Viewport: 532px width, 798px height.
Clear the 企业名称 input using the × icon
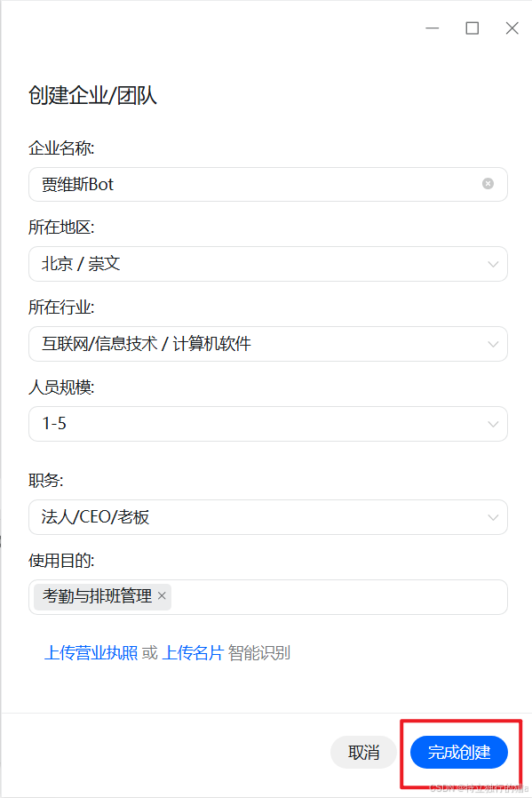(488, 183)
